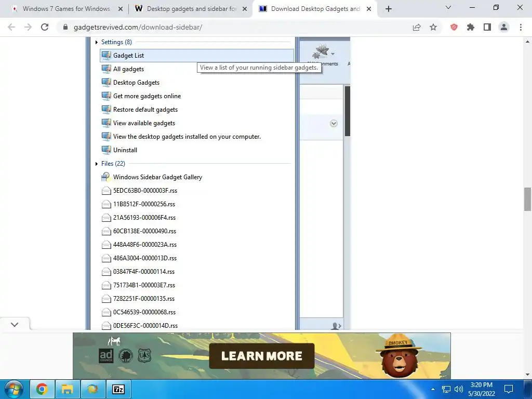The image size is (532, 399).
Task: Click the Gadget List item icon
Action: pyautogui.click(x=106, y=55)
